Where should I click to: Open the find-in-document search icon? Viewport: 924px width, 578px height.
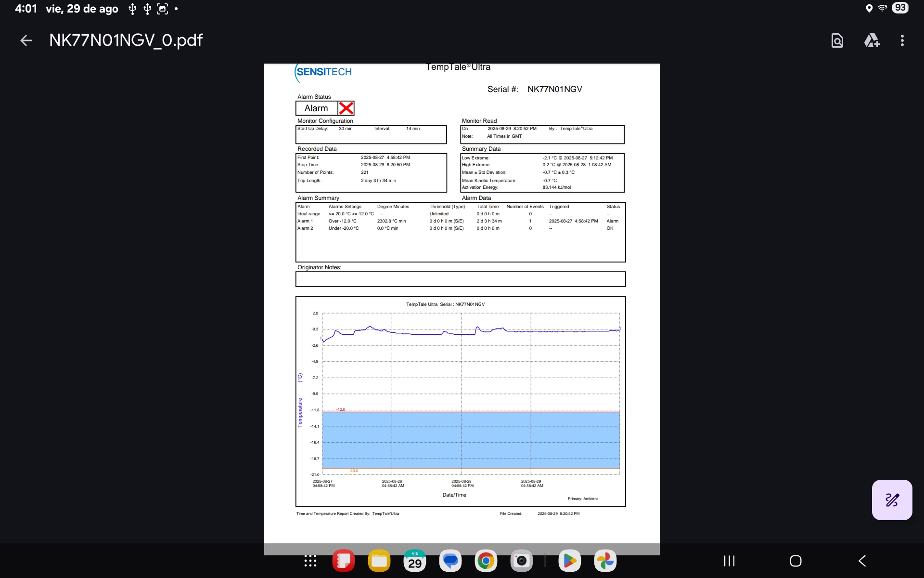pyautogui.click(x=837, y=40)
